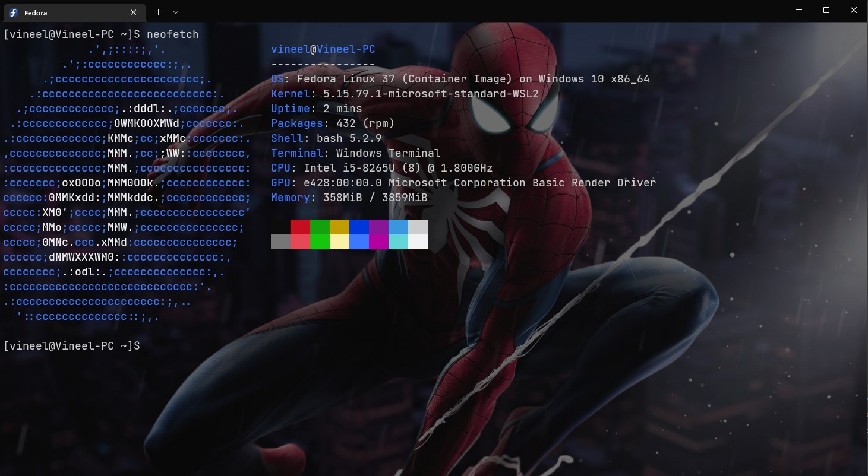Click the purple color block in top row
This screenshot has height=476, width=868.
pyautogui.click(x=378, y=227)
